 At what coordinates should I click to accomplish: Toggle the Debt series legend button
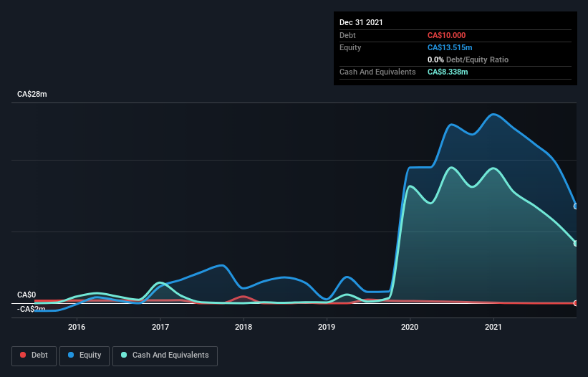click(x=34, y=355)
